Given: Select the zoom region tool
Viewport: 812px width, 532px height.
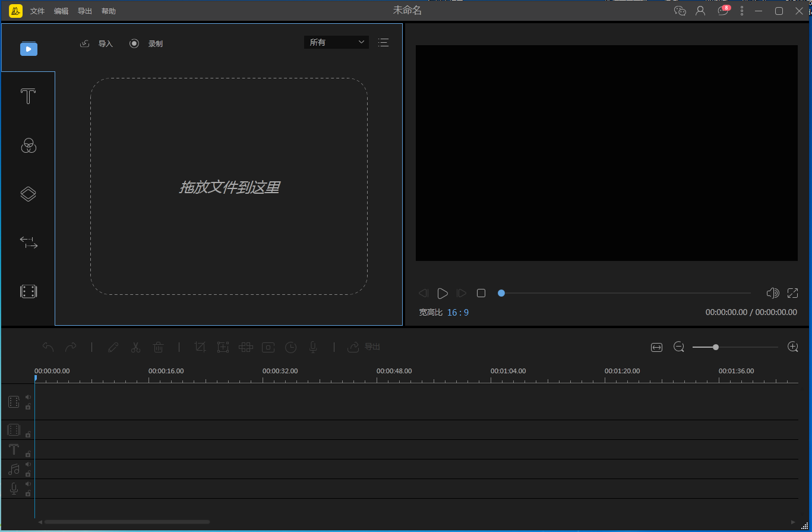Looking at the screenshot, I should [223, 347].
